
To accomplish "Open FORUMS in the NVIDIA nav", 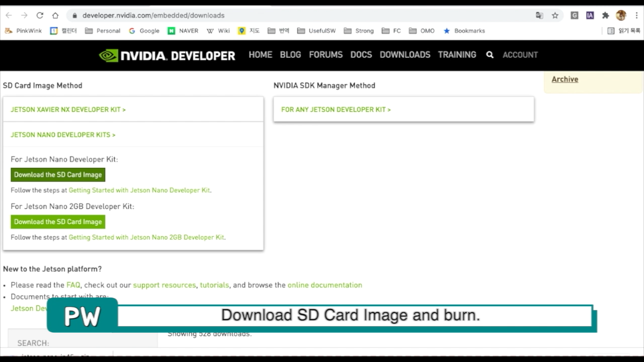I will tap(326, 55).
